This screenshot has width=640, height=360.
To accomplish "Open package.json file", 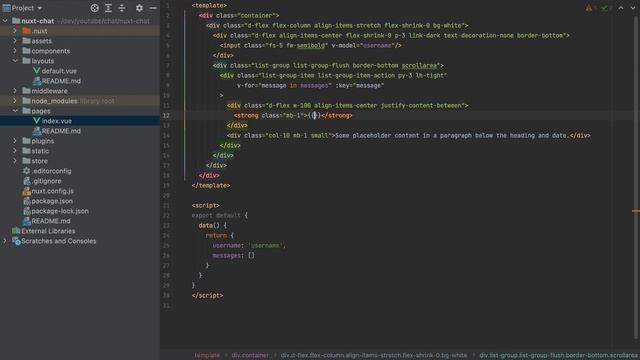I will click(52, 201).
